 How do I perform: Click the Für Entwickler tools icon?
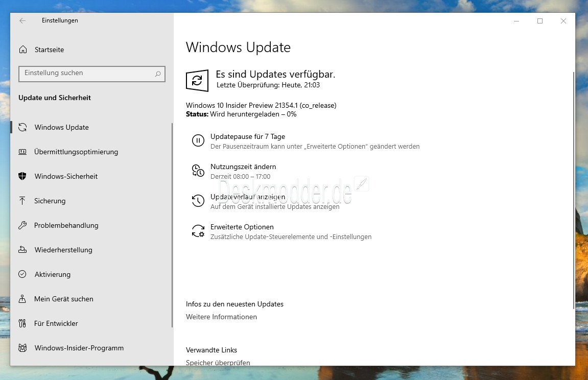click(x=22, y=323)
